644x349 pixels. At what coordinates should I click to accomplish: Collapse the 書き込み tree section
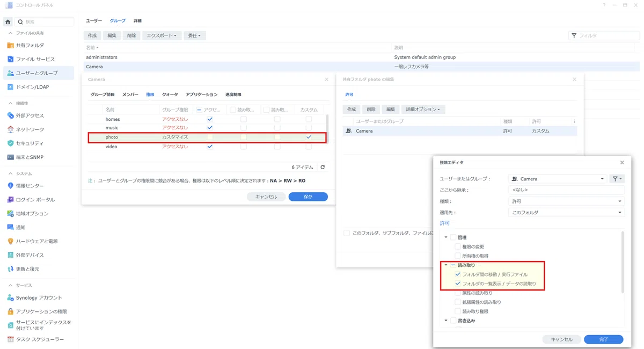point(446,321)
